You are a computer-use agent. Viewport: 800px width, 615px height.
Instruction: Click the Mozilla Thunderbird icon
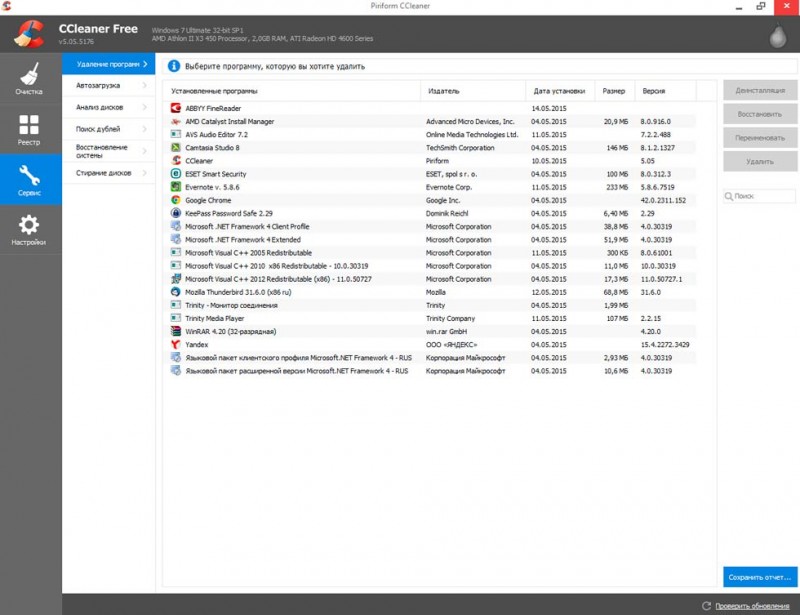pyautogui.click(x=176, y=292)
